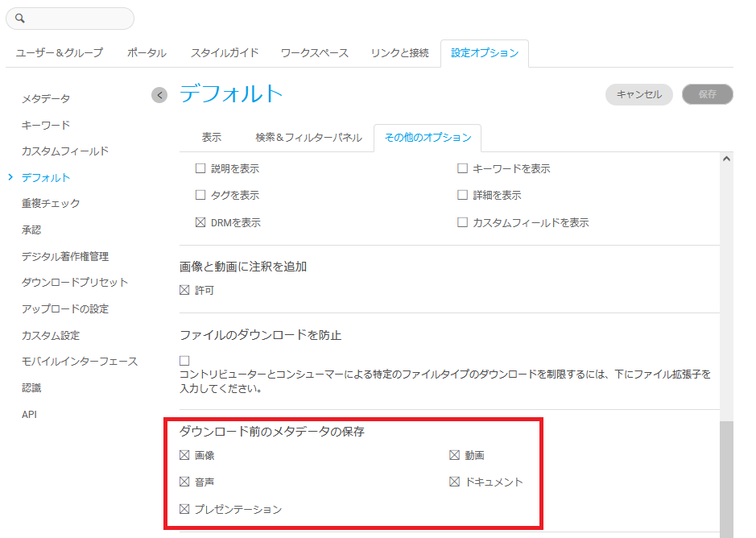Open the 検索＆フィルターパネル tab
This screenshot has width=756, height=538.
coord(308,138)
